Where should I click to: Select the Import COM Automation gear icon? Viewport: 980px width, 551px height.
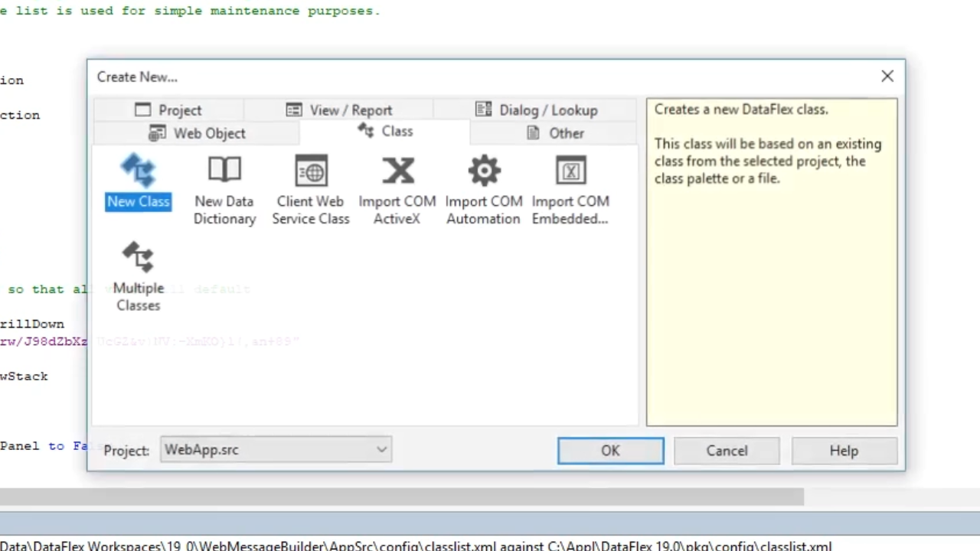(484, 171)
